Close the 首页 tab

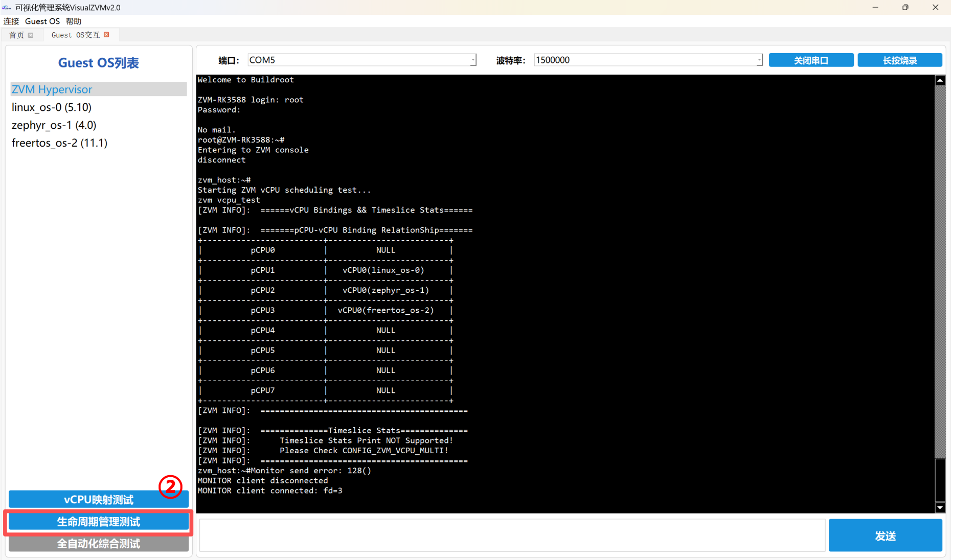pos(31,35)
